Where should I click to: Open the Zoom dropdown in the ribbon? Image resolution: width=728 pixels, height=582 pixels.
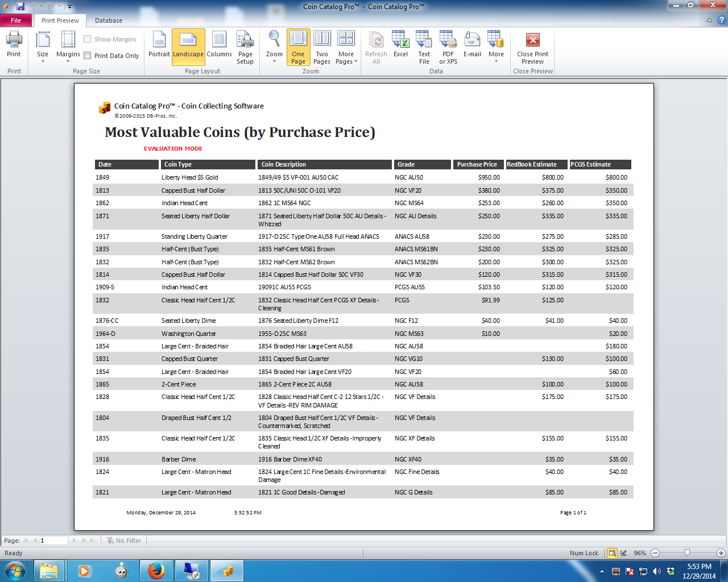point(274,47)
